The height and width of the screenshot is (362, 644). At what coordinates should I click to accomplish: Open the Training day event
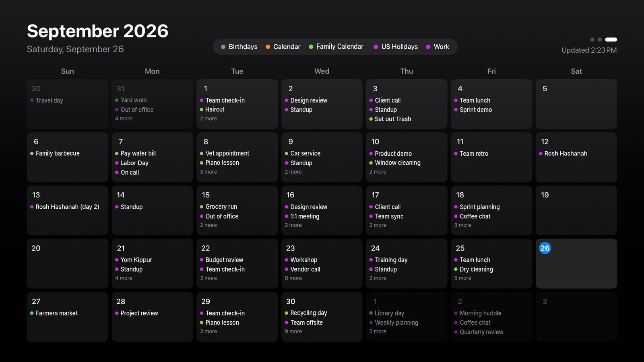tap(388, 260)
